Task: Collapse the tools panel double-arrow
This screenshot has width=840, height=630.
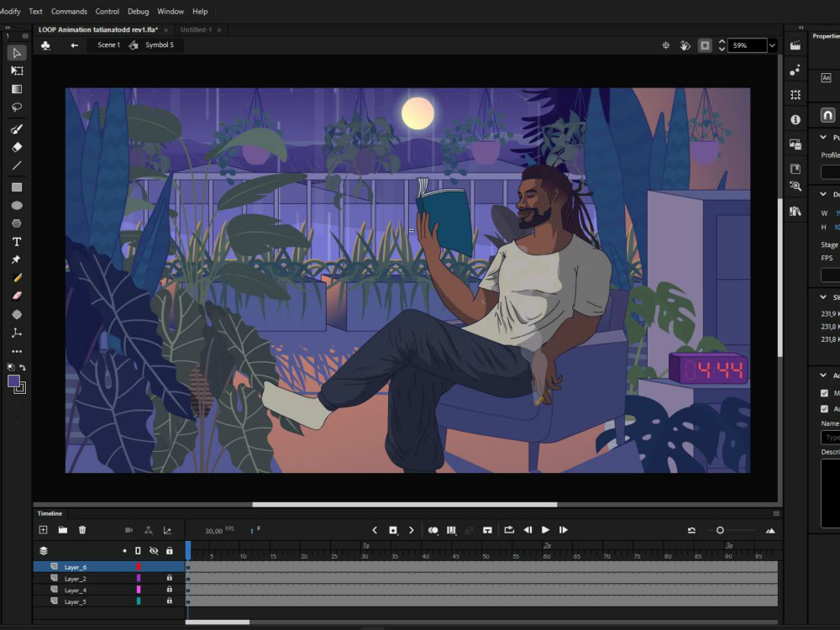Action: (x=8, y=28)
